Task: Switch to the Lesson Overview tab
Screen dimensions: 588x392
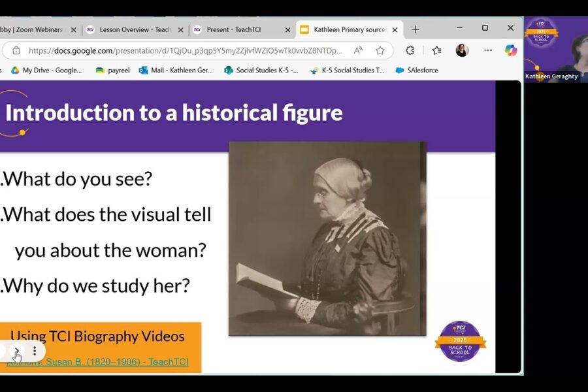Action: 135,29
